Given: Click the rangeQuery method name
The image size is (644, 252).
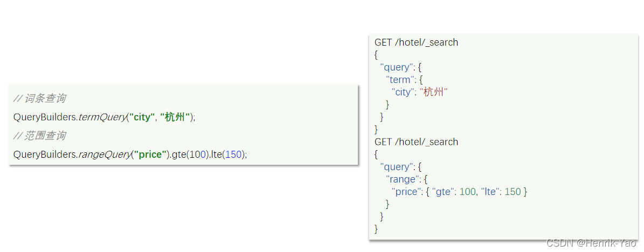Looking at the screenshot, I should pyautogui.click(x=105, y=155).
